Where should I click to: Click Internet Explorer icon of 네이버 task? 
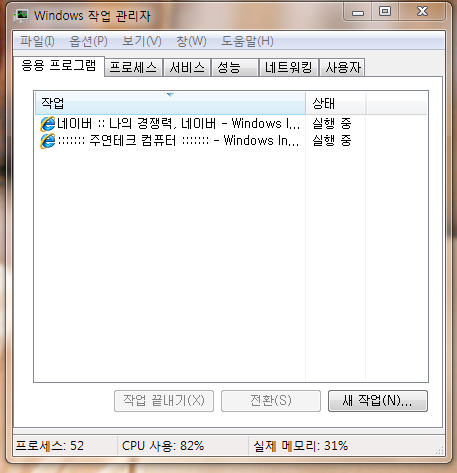tap(47, 124)
